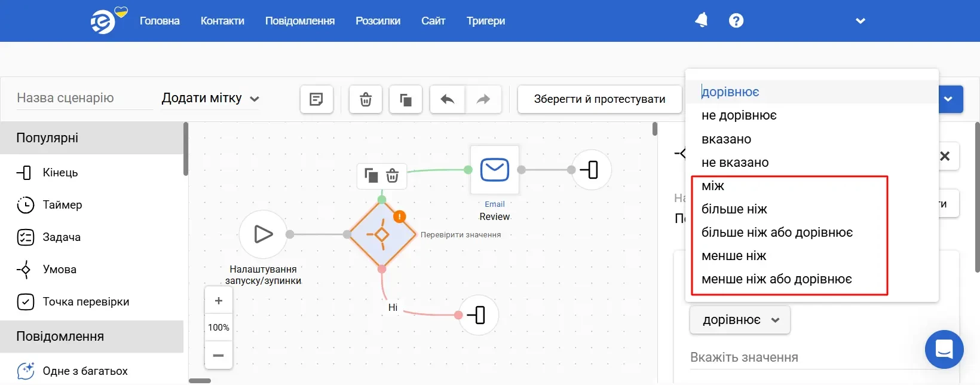Click the notes icon in toolbar
The height and width of the screenshot is (385, 980).
(x=317, y=99)
